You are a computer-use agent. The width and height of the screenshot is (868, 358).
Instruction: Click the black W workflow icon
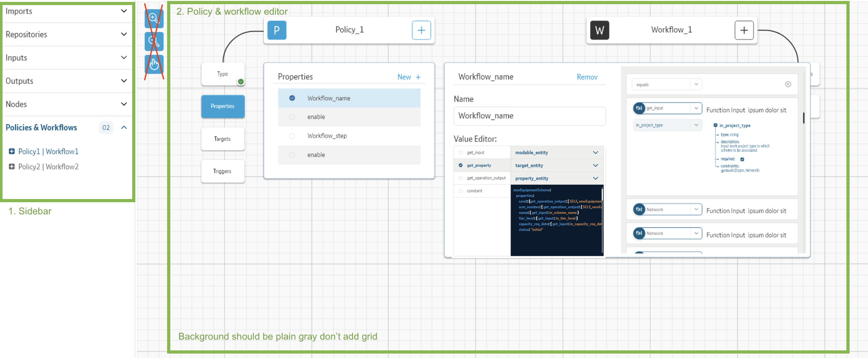pos(599,30)
